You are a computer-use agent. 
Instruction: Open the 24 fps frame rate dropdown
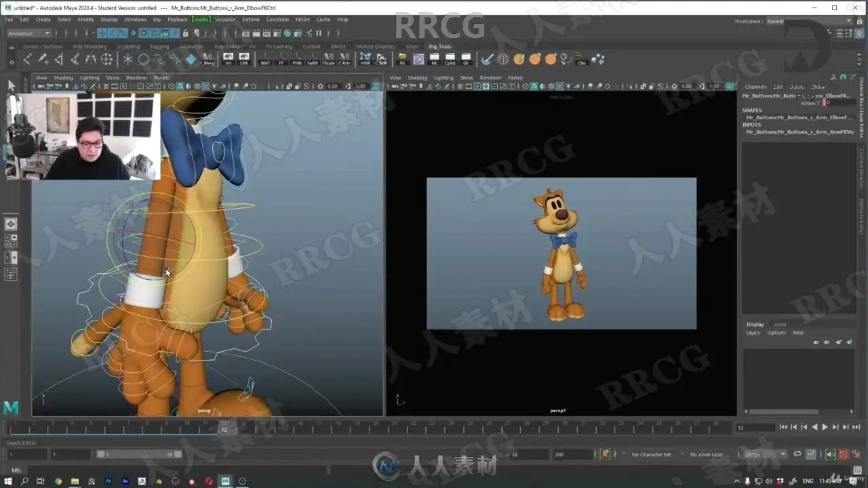[x=765, y=454]
